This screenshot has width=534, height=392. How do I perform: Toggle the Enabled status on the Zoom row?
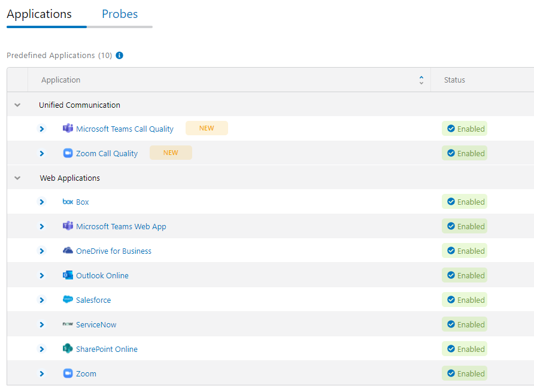[464, 373]
